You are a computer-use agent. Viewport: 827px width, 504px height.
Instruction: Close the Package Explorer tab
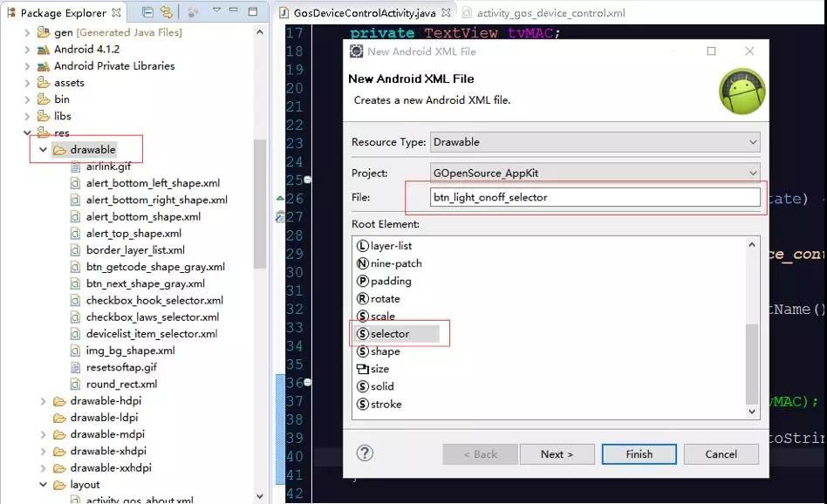point(117,12)
